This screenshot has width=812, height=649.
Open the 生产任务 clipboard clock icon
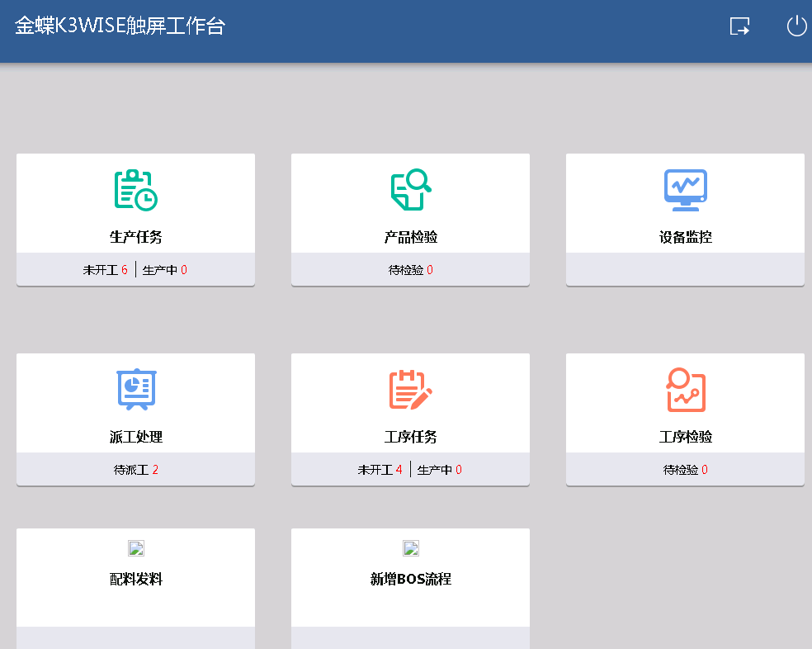(135, 190)
